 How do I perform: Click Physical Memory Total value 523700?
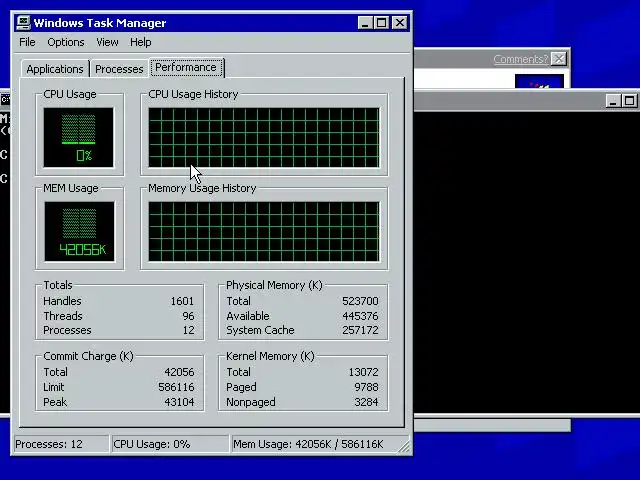pyautogui.click(x=360, y=301)
